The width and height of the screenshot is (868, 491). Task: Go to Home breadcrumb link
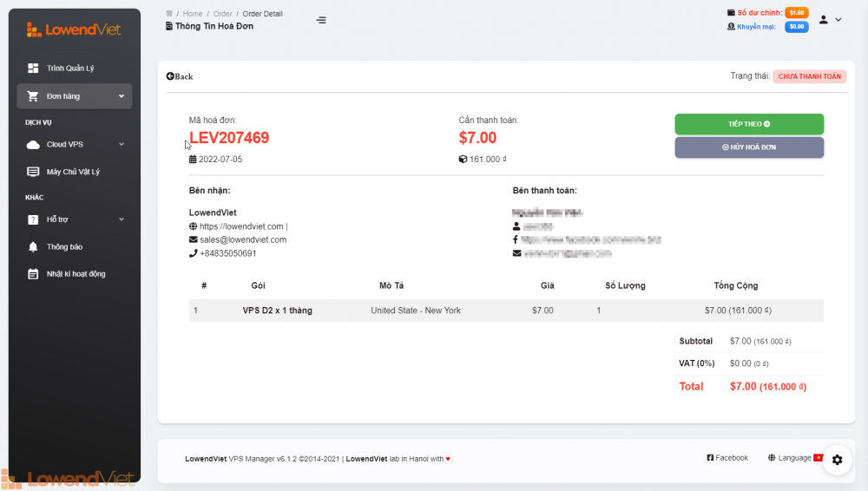[193, 14]
